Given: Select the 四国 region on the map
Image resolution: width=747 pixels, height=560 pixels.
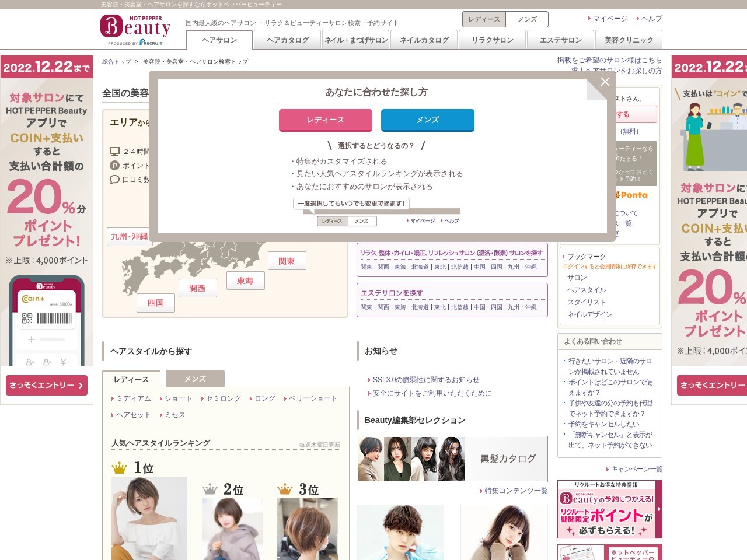Looking at the screenshot, I should [155, 303].
